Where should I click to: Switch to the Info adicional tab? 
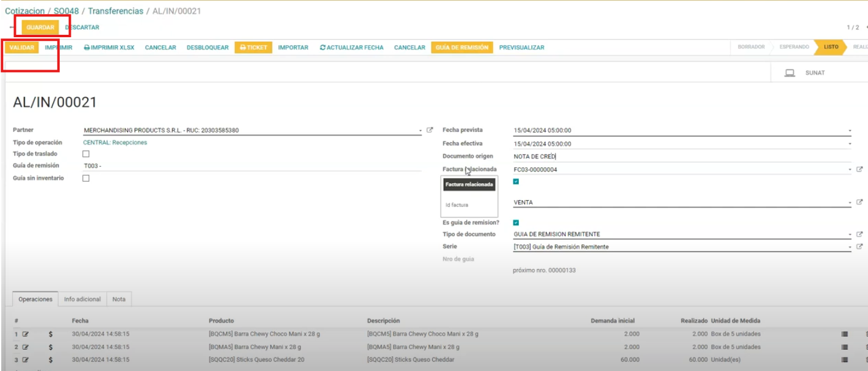82,299
